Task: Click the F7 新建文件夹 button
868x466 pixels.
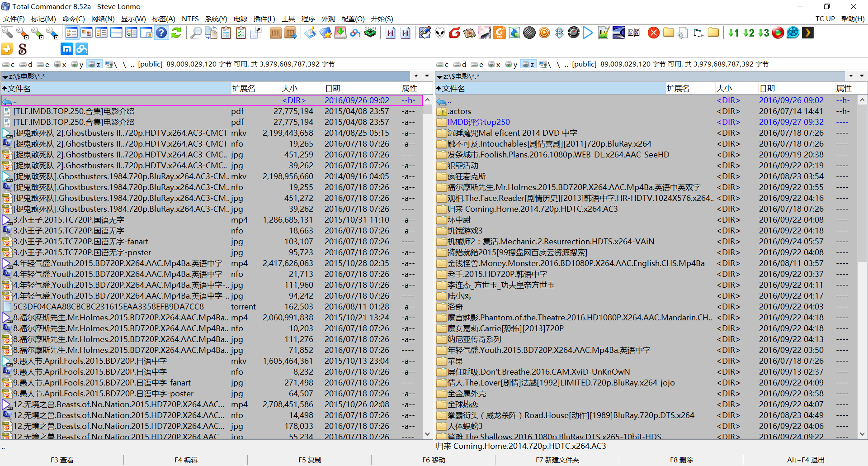Action: pos(557,460)
